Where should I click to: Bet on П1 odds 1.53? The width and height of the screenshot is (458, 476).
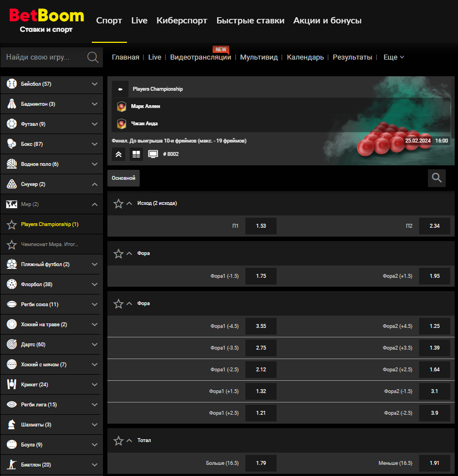pos(260,226)
